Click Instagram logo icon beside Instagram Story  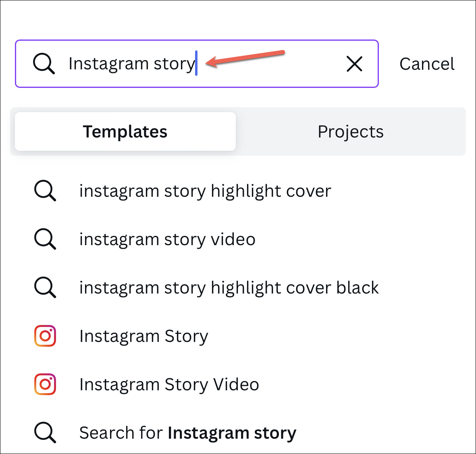click(x=45, y=336)
